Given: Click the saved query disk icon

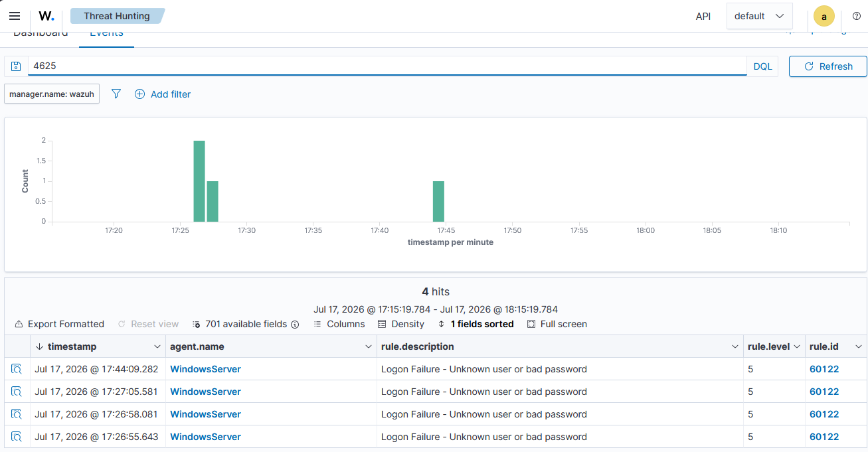Looking at the screenshot, I should point(16,66).
